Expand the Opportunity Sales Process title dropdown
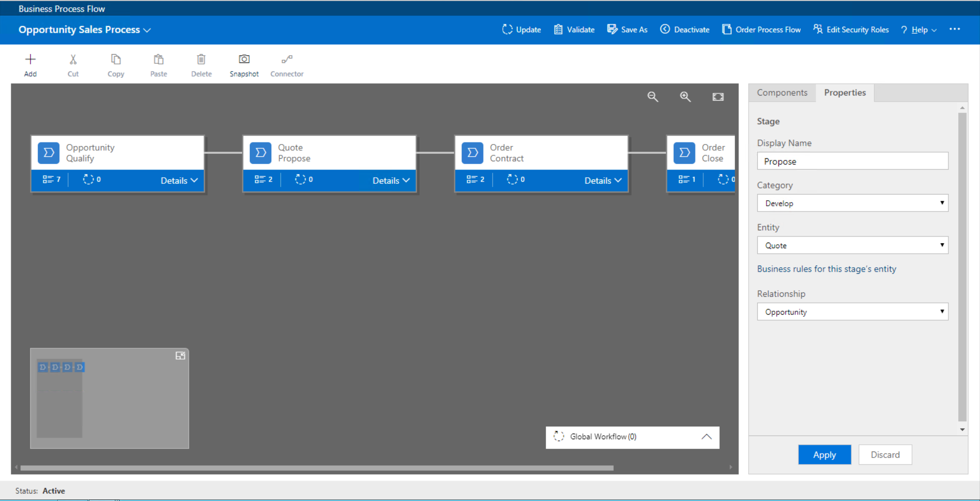The width and height of the screenshot is (980, 501). [x=147, y=30]
